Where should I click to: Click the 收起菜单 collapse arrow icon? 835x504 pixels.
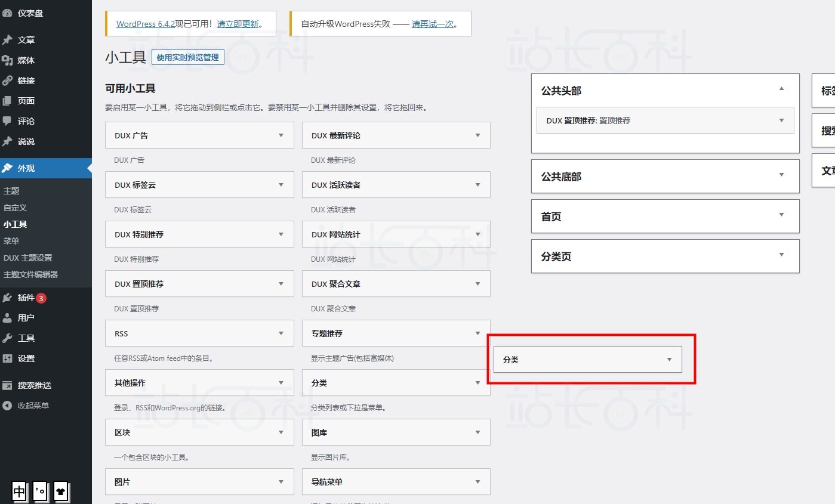tap(7, 406)
